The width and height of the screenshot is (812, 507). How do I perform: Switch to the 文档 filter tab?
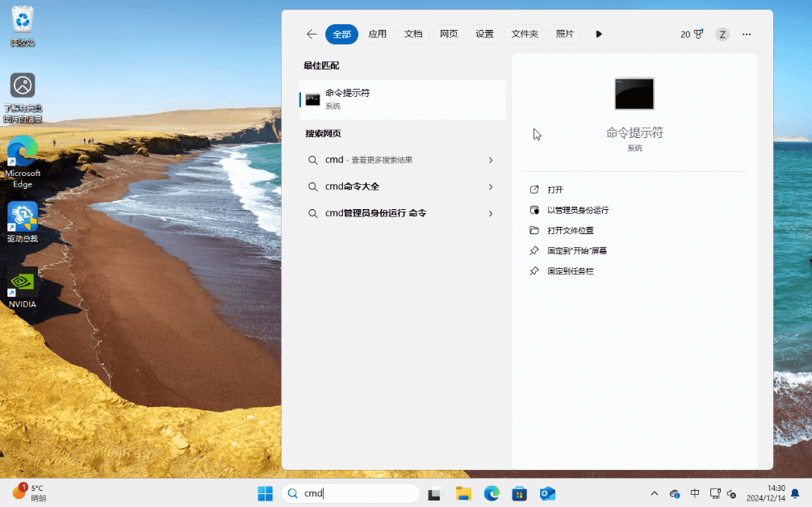[x=413, y=34]
